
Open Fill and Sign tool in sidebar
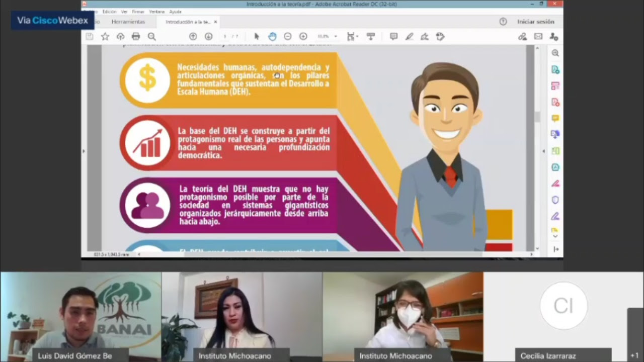[x=555, y=216]
